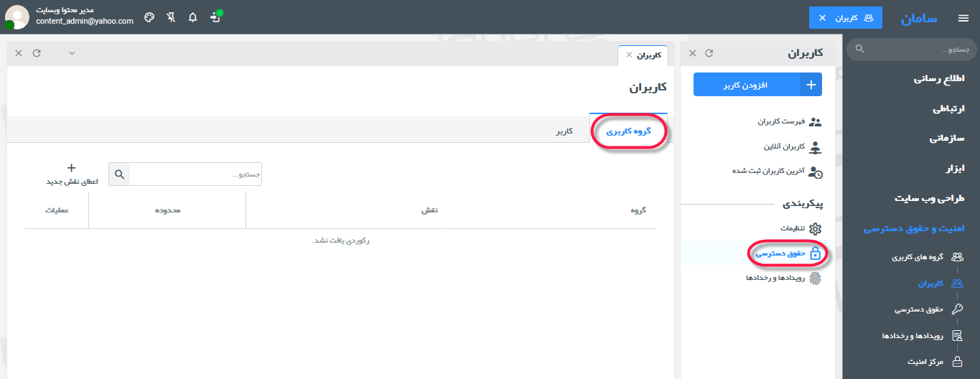
Task: Click the گروه column header
Action: (x=638, y=210)
